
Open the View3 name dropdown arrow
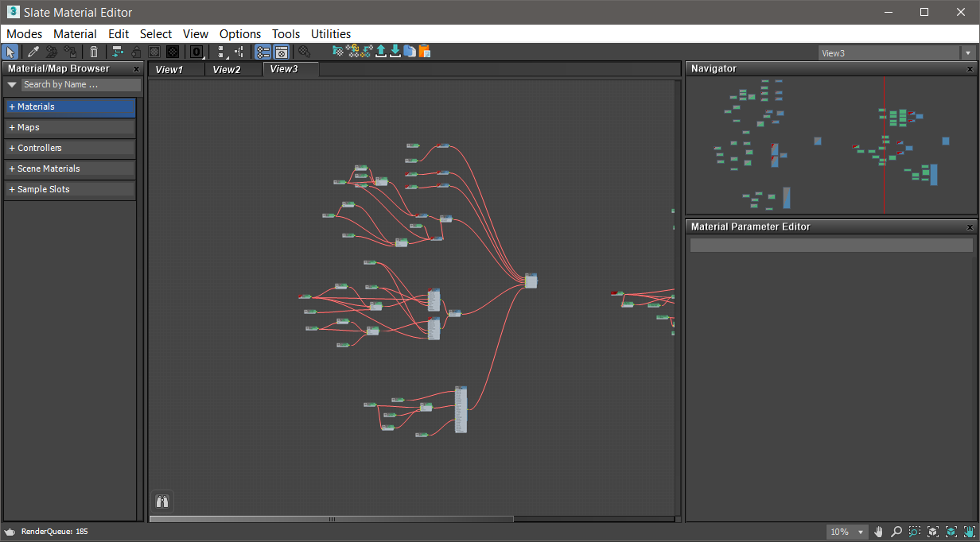click(968, 53)
